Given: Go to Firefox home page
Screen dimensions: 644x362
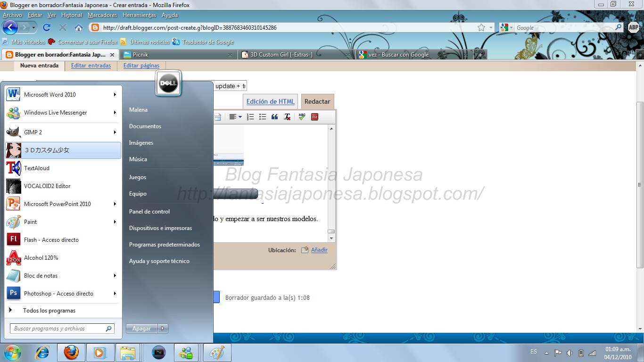Looking at the screenshot, I should pyautogui.click(x=79, y=27).
